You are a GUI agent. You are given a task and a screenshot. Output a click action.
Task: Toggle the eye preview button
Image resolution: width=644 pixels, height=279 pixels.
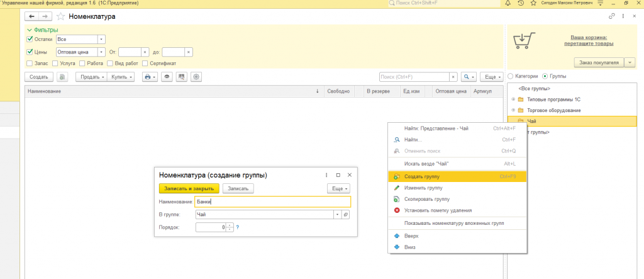(166, 77)
